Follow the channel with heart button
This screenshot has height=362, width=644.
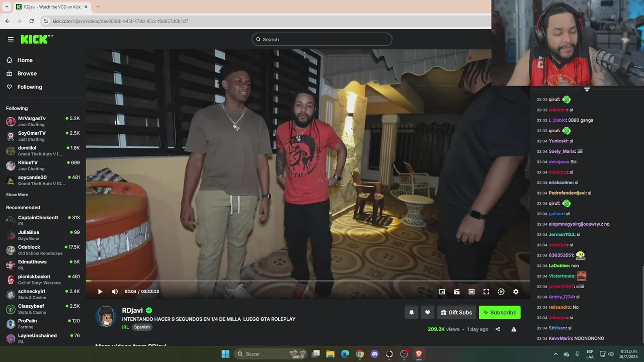point(428,312)
